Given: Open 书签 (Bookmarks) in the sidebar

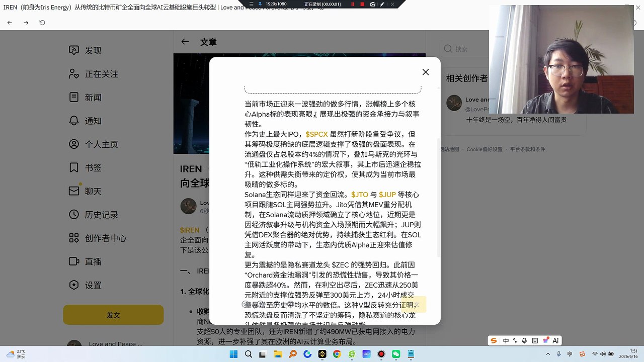Looking at the screenshot, I should click(86, 168).
